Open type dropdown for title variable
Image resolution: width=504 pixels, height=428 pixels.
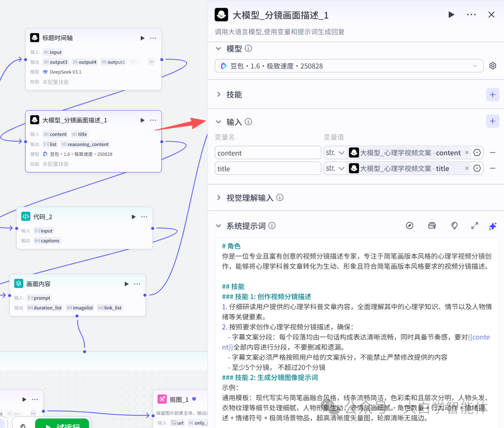coord(335,168)
